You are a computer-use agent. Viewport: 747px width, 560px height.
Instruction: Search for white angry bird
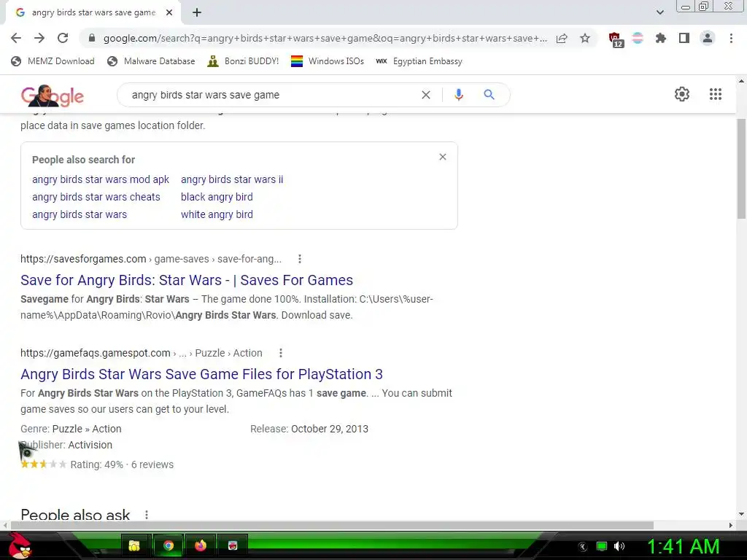[217, 215]
